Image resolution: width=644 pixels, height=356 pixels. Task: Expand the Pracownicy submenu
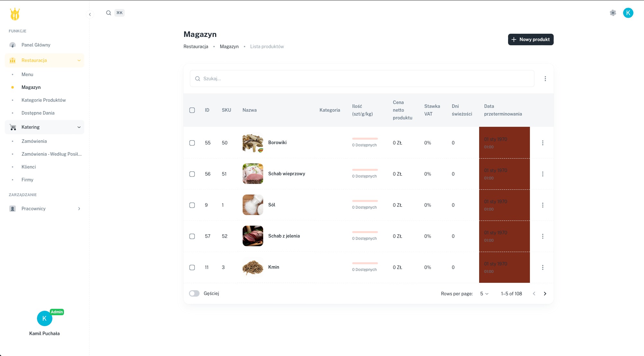tap(79, 209)
